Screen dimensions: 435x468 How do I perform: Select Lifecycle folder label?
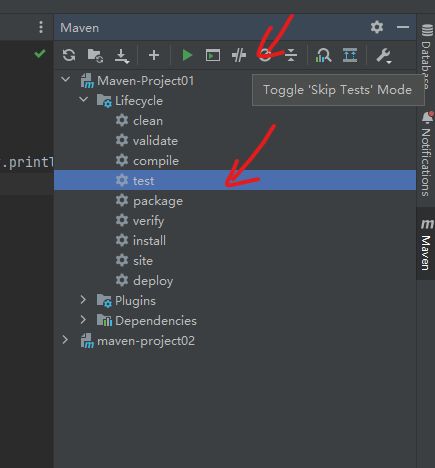pyautogui.click(x=139, y=101)
